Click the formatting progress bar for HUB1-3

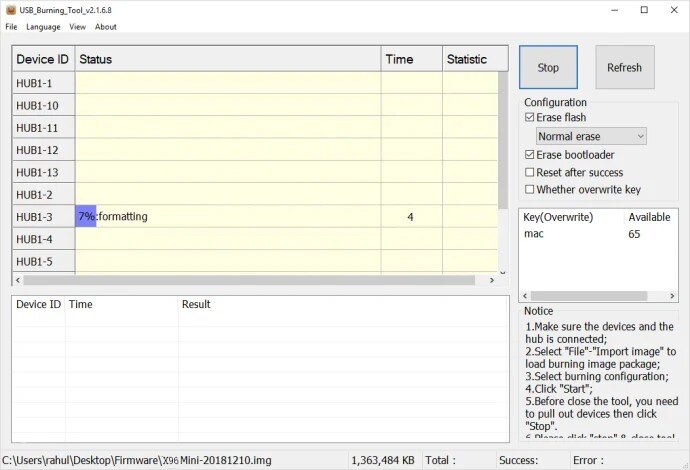click(x=86, y=216)
